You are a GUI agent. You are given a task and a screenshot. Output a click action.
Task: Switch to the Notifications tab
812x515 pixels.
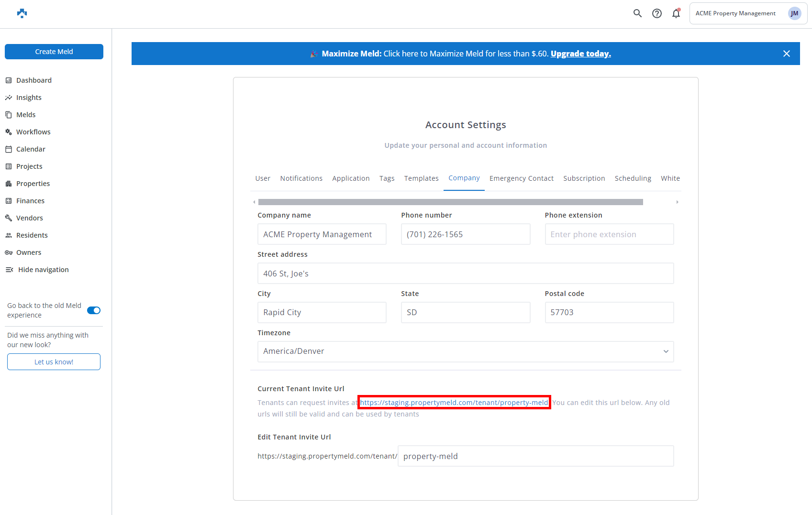click(301, 178)
